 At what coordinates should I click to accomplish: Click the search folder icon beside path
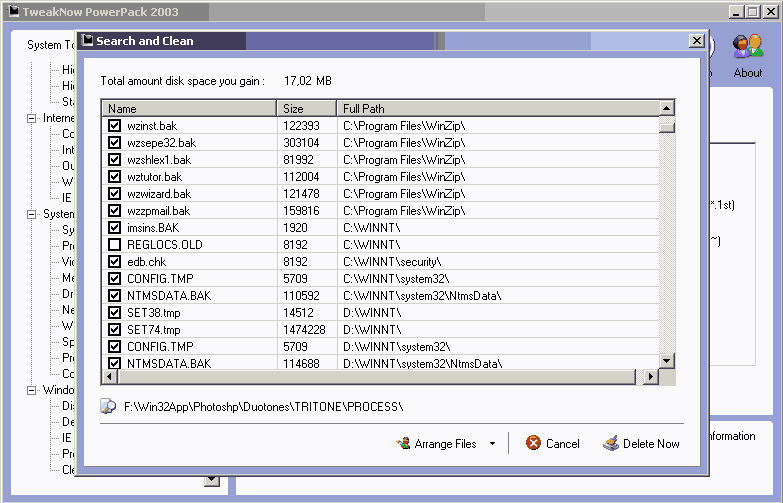click(x=108, y=407)
